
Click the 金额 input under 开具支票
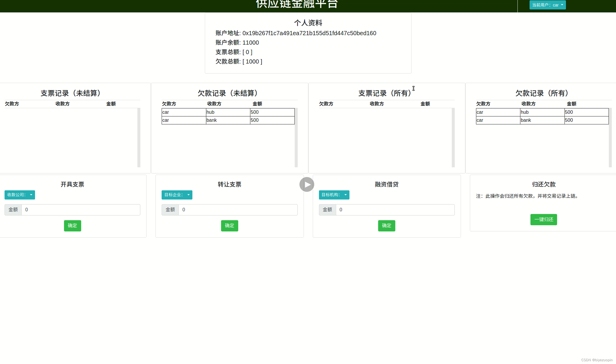[81, 210]
